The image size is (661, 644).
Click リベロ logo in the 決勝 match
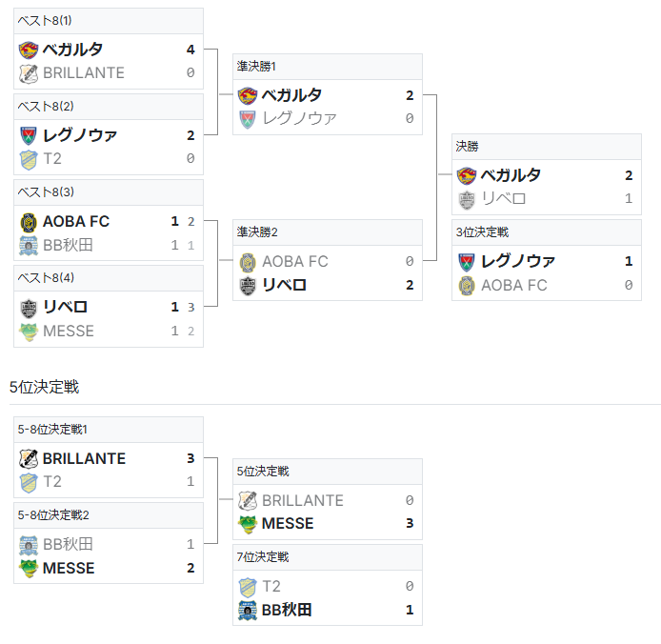coord(467,199)
